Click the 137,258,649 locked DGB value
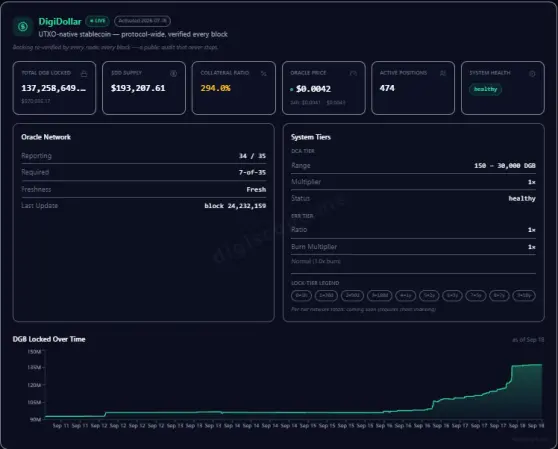Viewport: 558px width, 449px height. (54, 88)
